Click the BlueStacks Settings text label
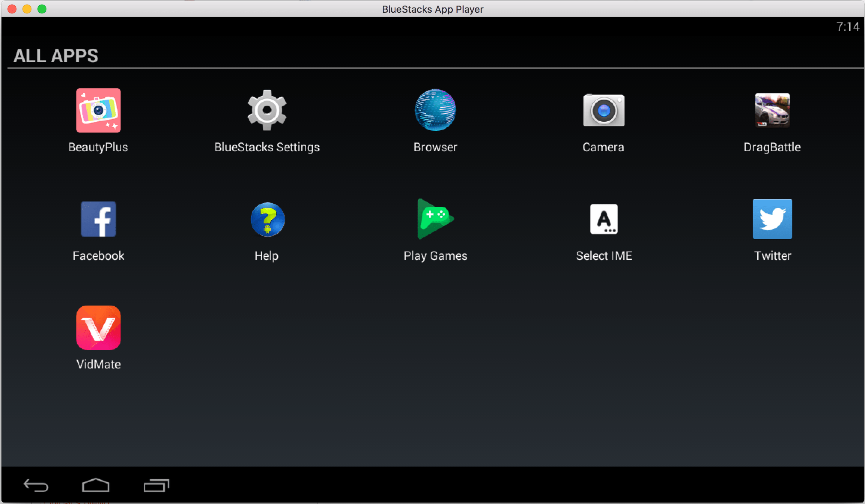 (267, 147)
